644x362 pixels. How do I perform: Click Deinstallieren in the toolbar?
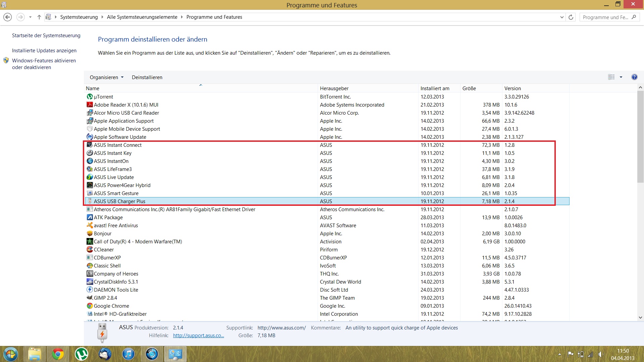pos(147,77)
